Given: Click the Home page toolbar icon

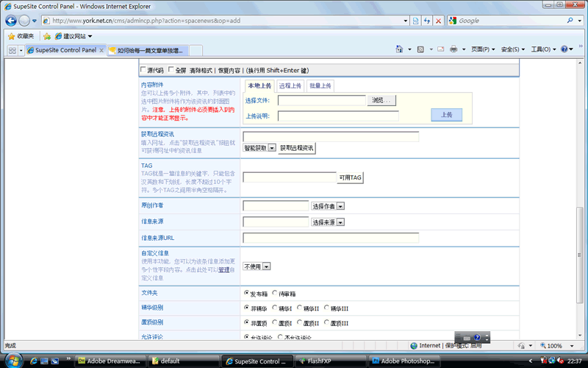Looking at the screenshot, I should point(401,49).
